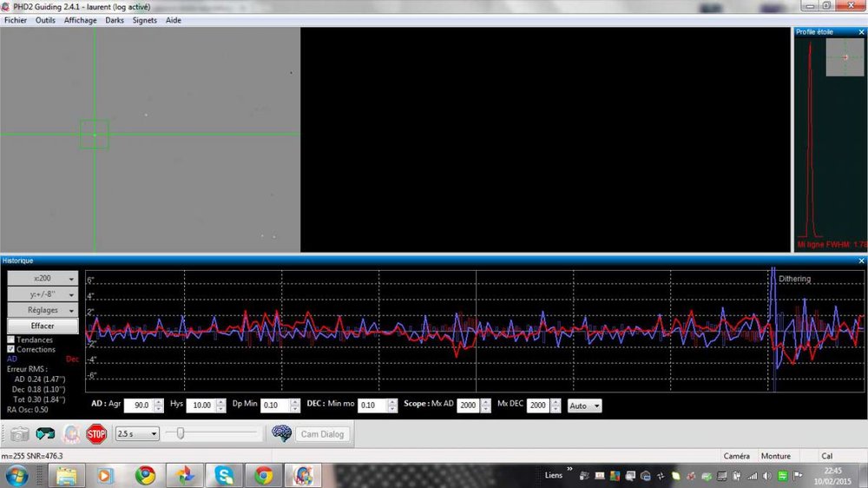Screen dimensions: 868x488
Task: Open the pinwheel photos app in taskbar
Action: pyautogui.click(x=185, y=476)
